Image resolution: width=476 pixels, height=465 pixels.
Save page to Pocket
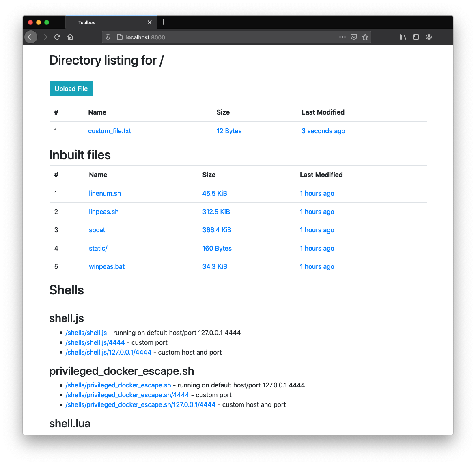(354, 37)
